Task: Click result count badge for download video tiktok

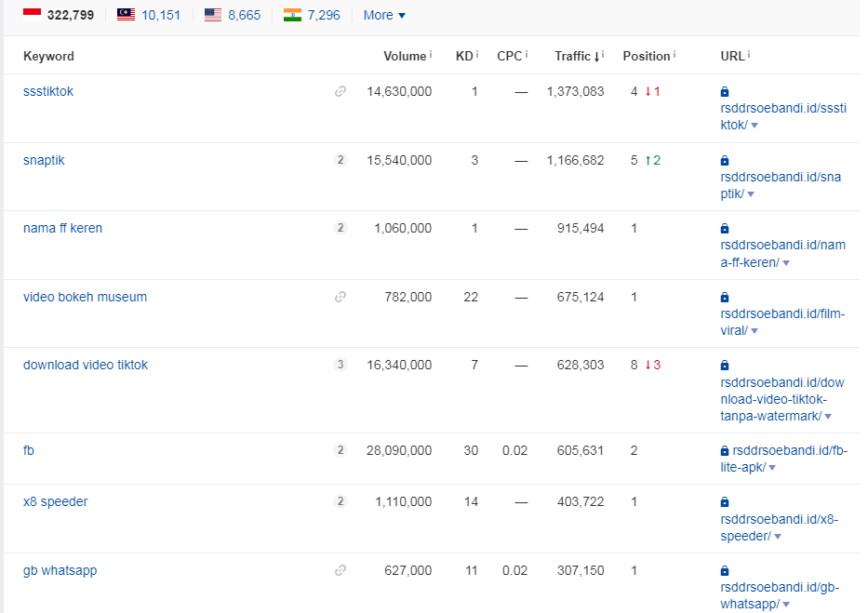Action: tap(341, 366)
